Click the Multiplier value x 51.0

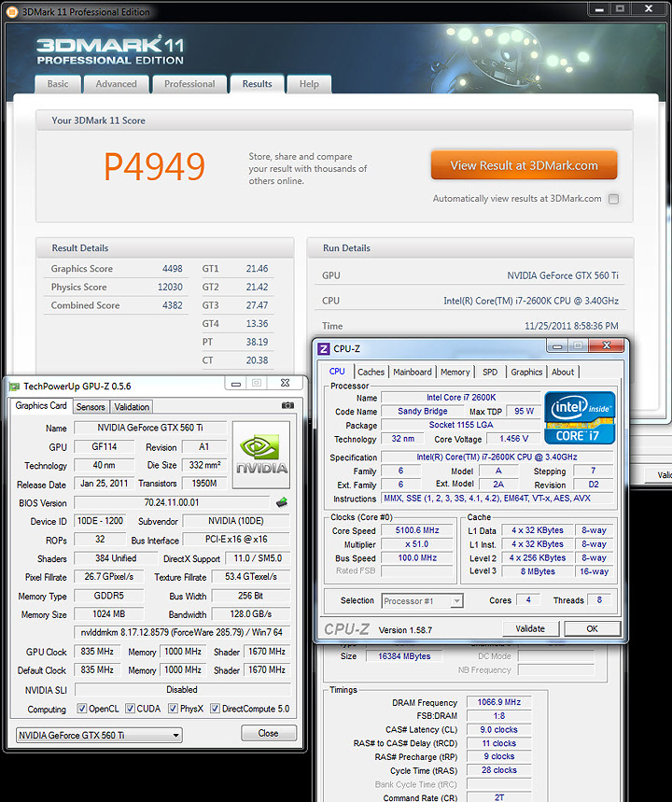417,544
